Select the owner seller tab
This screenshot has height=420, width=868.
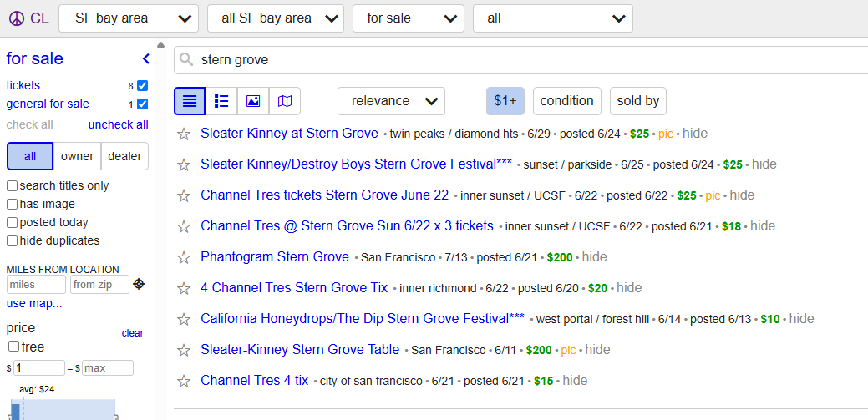point(77,156)
